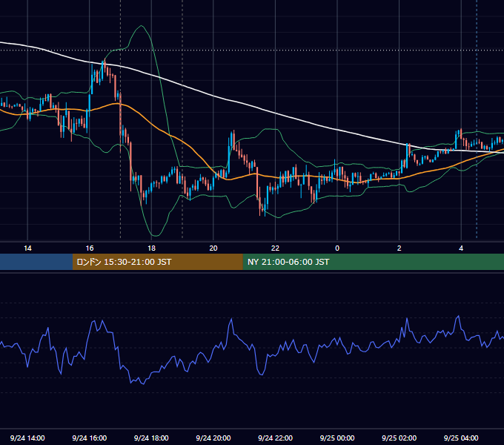The width and height of the screenshot is (504, 445).
Task: Click the hour label 22 on the price chart axis
Action: pyautogui.click(x=276, y=248)
